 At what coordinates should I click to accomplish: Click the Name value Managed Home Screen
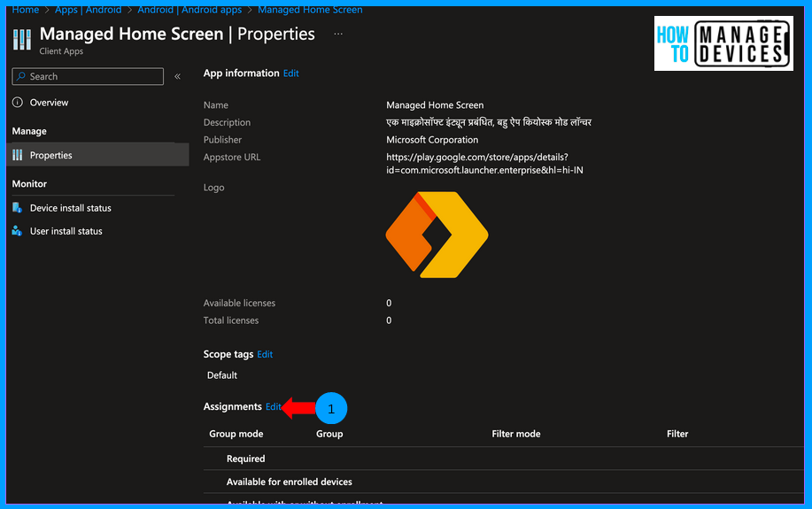[x=435, y=105]
